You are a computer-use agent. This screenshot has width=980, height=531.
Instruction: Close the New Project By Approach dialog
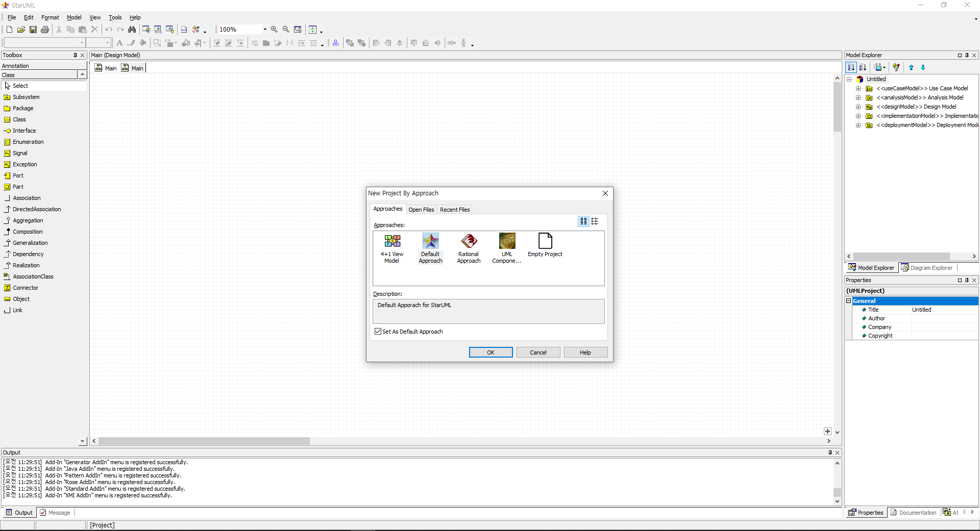pos(605,193)
